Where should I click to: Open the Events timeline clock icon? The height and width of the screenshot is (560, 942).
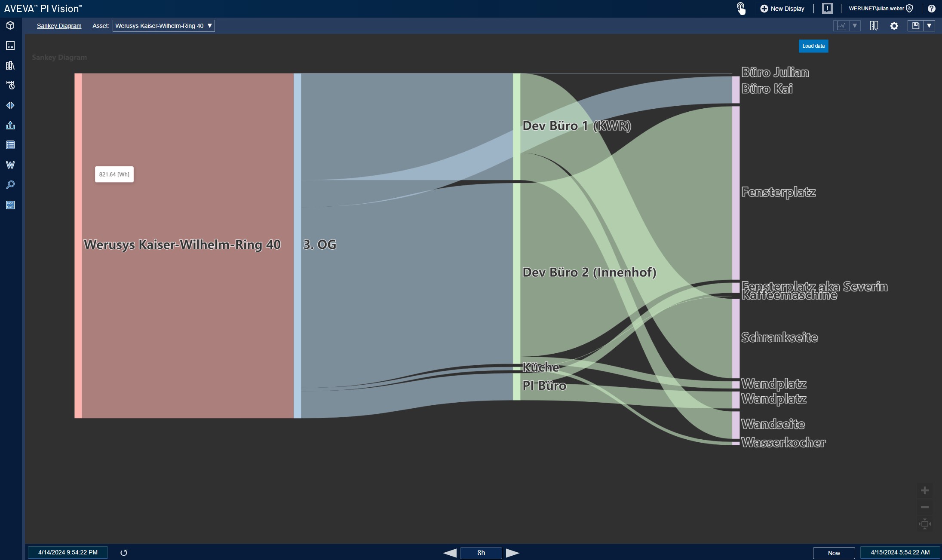click(10, 85)
